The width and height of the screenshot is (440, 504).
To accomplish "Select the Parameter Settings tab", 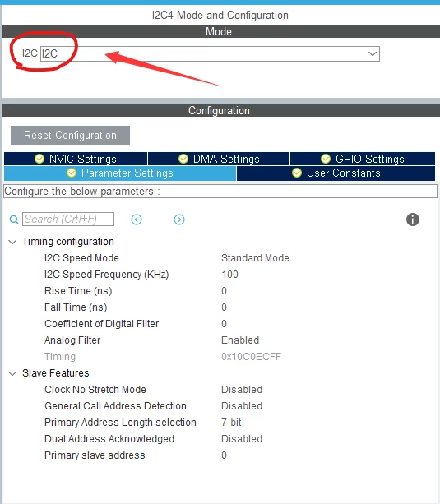I will [x=120, y=173].
